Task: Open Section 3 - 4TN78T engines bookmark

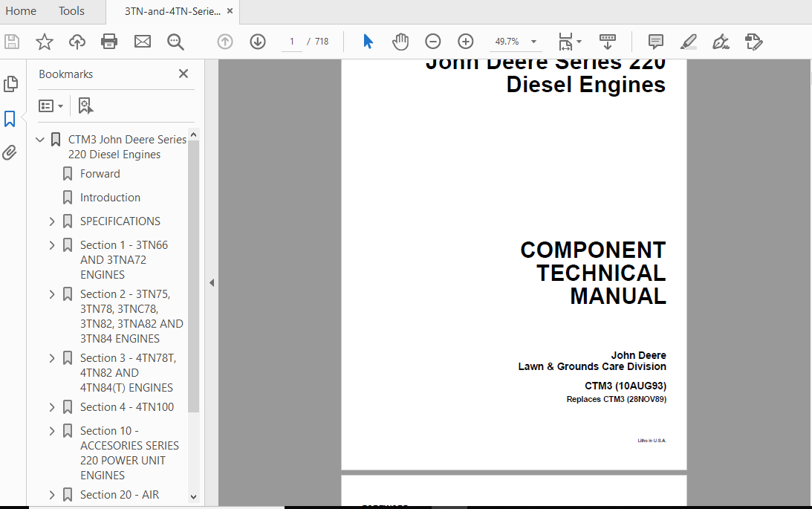Action: (128, 373)
